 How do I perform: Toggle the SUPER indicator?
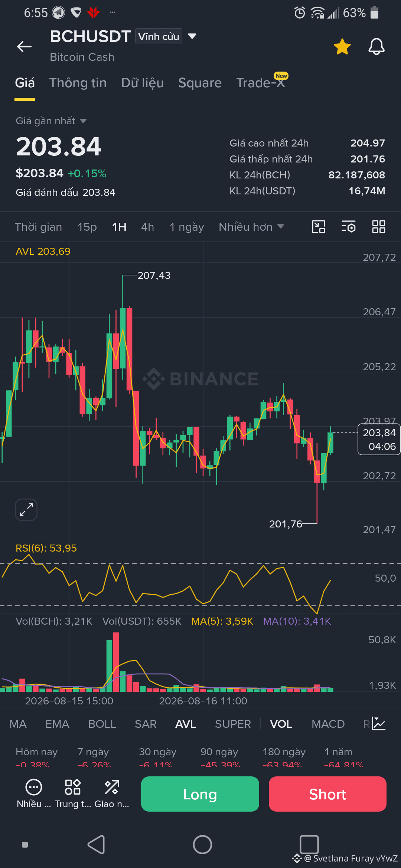click(233, 724)
